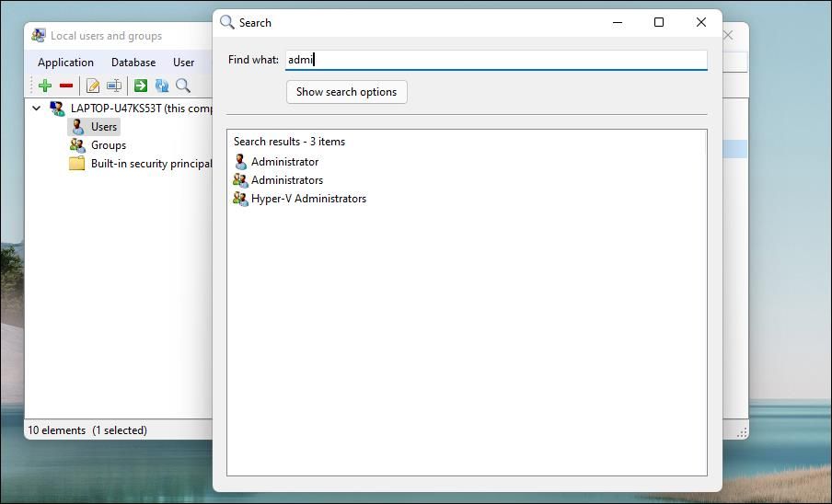The height and width of the screenshot is (504, 832).
Task: Click the green plus Add icon
Action: point(44,86)
